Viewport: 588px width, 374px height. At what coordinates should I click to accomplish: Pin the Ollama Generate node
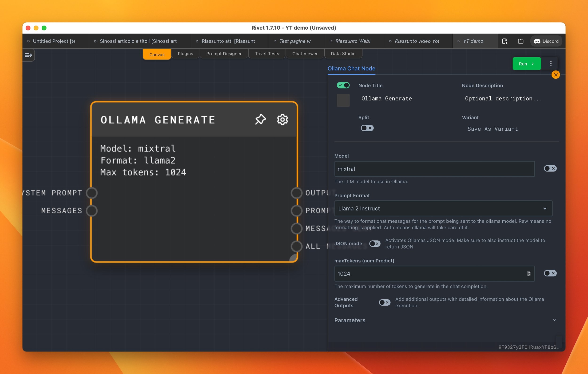(x=260, y=120)
